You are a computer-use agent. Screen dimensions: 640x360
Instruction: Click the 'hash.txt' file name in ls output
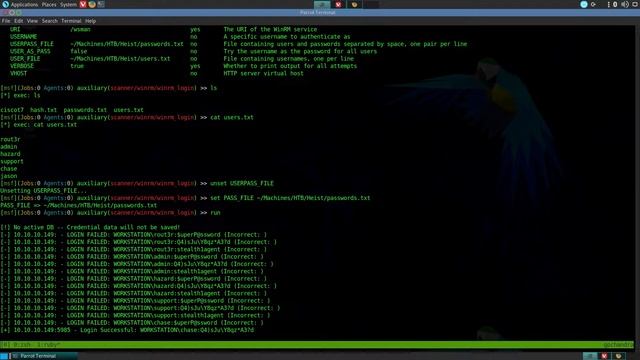[43, 110]
